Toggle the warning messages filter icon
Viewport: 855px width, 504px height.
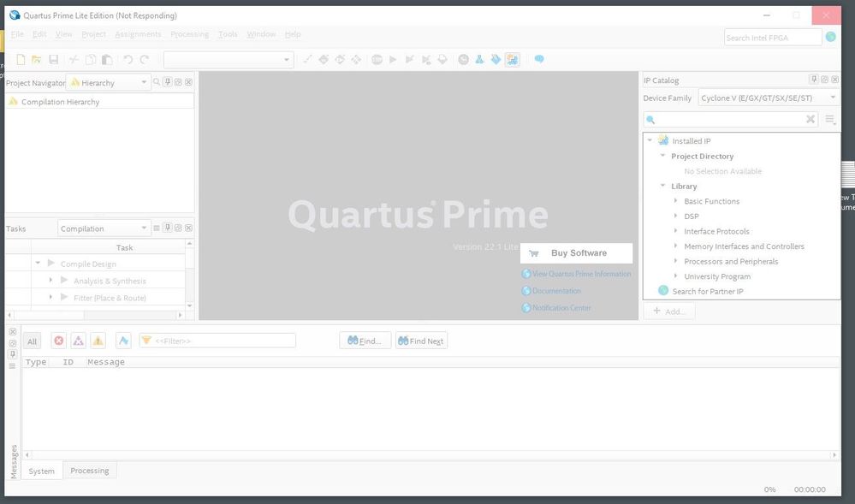click(98, 341)
